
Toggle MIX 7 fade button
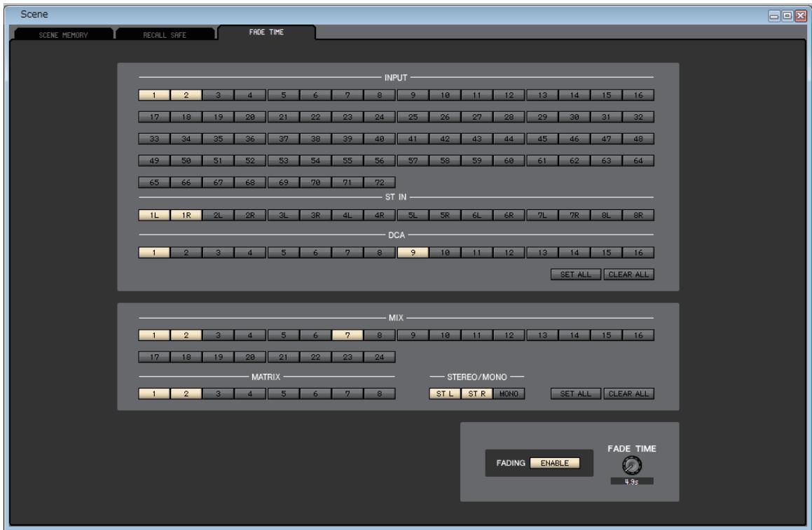tap(347, 335)
